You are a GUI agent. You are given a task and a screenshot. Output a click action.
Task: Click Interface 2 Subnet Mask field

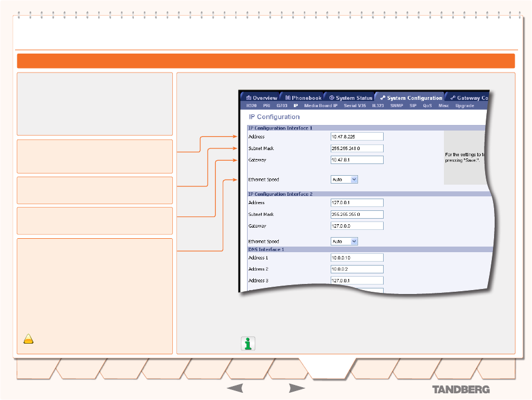(x=357, y=215)
